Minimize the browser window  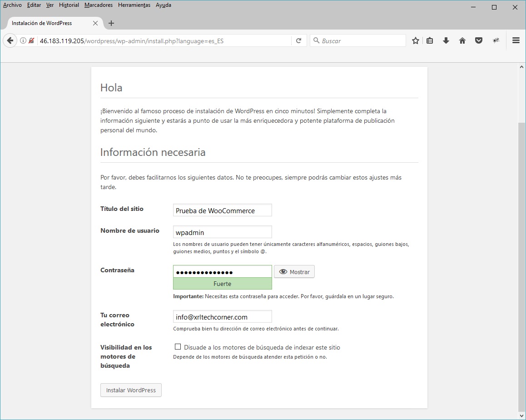tap(473, 7)
